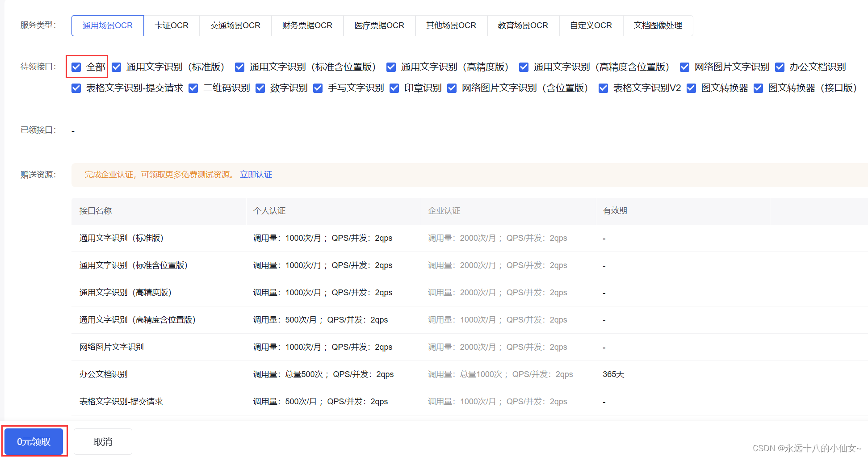The height and width of the screenshot is (457, 868).
Task: Click the 365天 validity cell
Action: pyautogui.click(x=613, y=374)
